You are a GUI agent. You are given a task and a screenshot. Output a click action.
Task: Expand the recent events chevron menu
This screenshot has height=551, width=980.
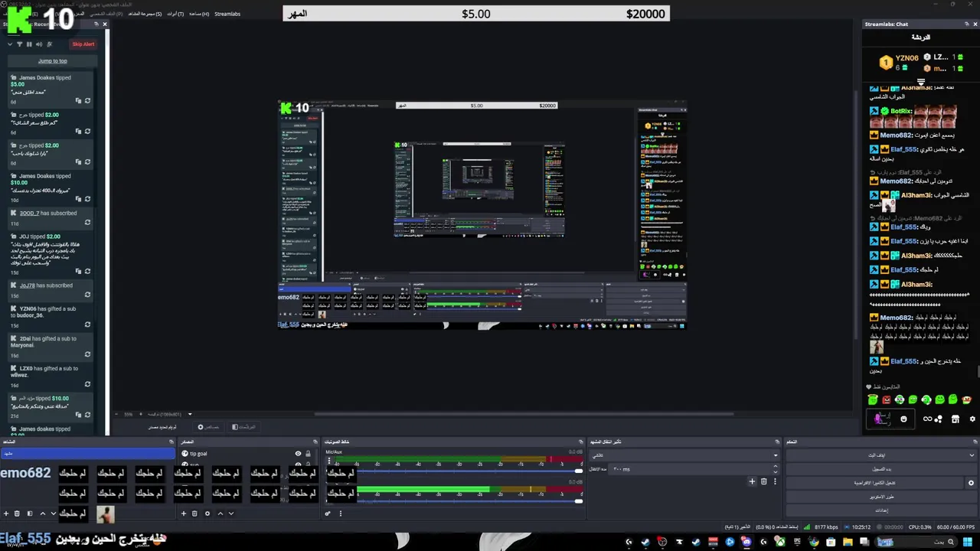tap(10, 44)
